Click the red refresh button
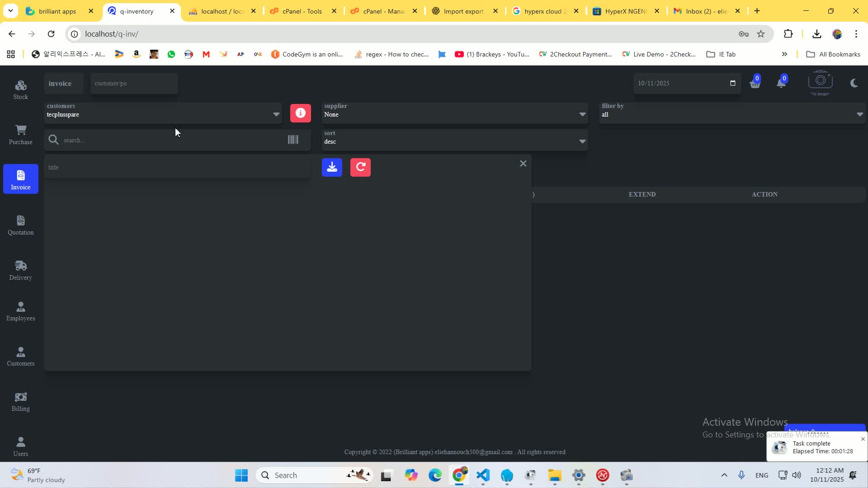868x488 pixels. pyautogui.click(x=360, y=167)
